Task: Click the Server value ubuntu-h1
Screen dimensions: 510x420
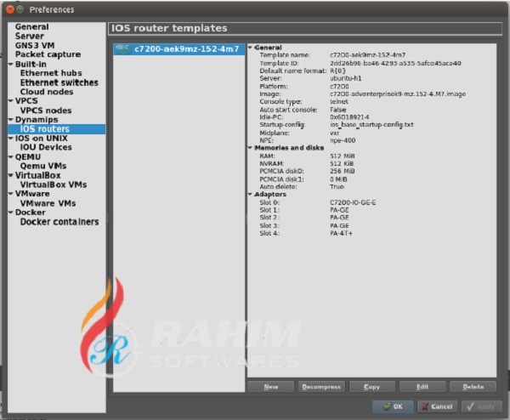Action: coord(345,78)
